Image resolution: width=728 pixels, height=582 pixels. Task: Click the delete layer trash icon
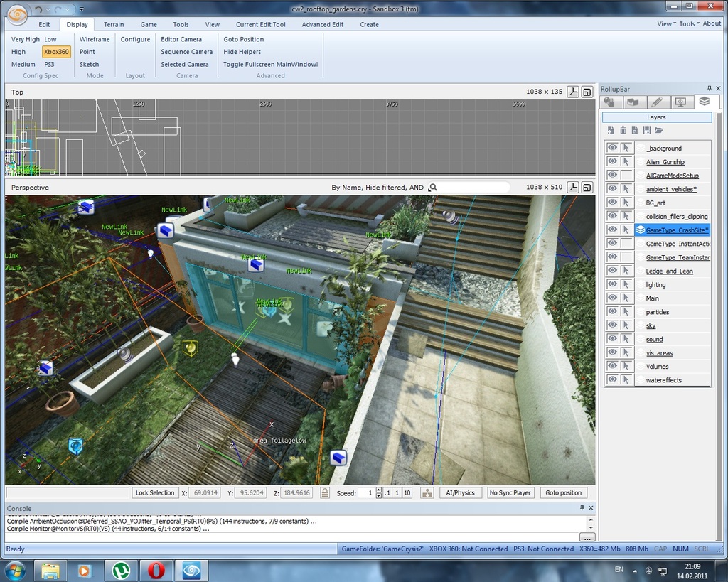click(623, 131)
